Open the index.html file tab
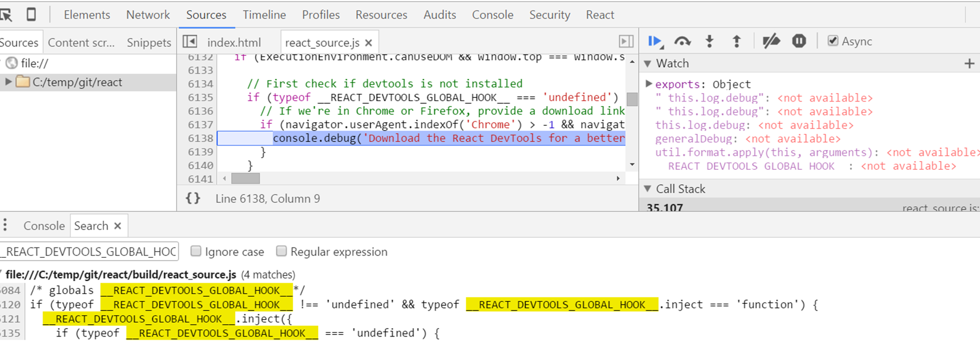Image resolution: width=980 pixels, height=349 pixels. point(234,42)
